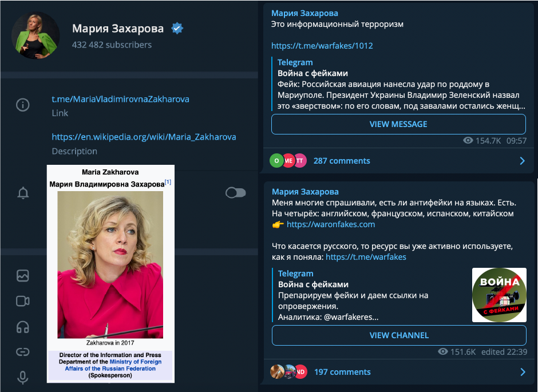Open the 197 comments thread

pos(342,372)
